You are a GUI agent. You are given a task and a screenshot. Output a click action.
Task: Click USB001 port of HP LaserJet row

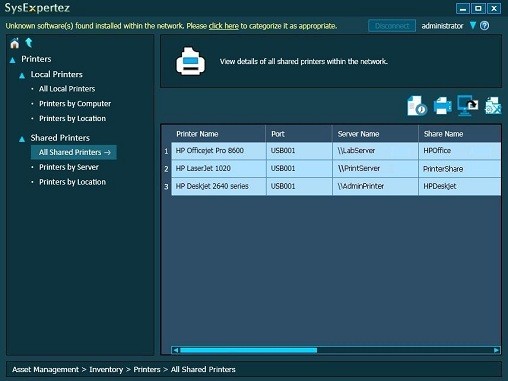299,169
